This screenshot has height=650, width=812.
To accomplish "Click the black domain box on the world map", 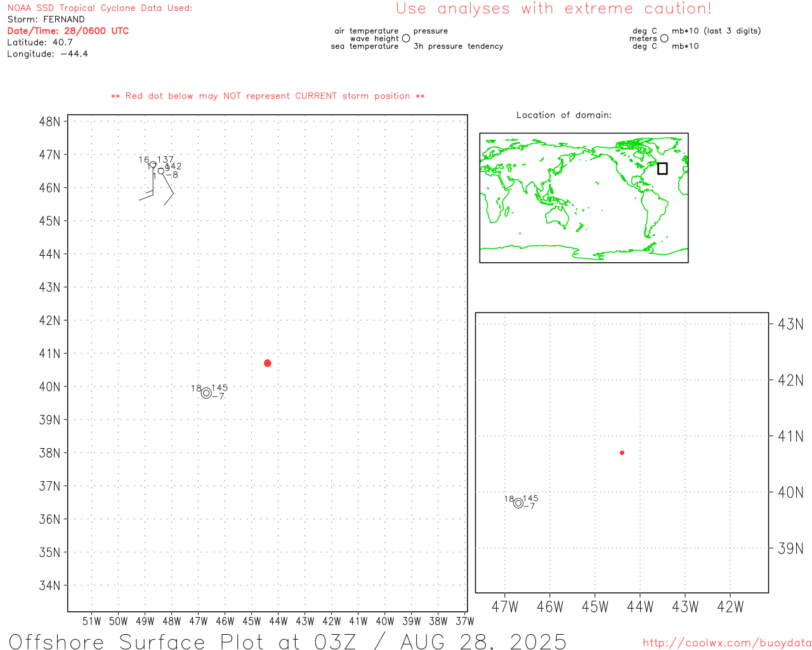I will point(662,168).
